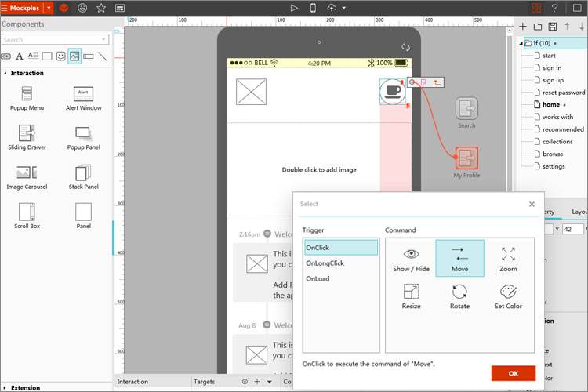The height and width of the screenshot is (392, 588).
Task: Open the settings page in project tree
Action: (554, 166)
